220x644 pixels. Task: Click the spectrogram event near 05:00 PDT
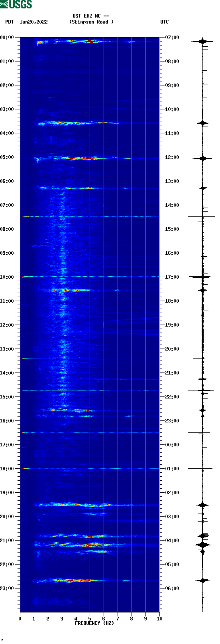pos(83,159)
